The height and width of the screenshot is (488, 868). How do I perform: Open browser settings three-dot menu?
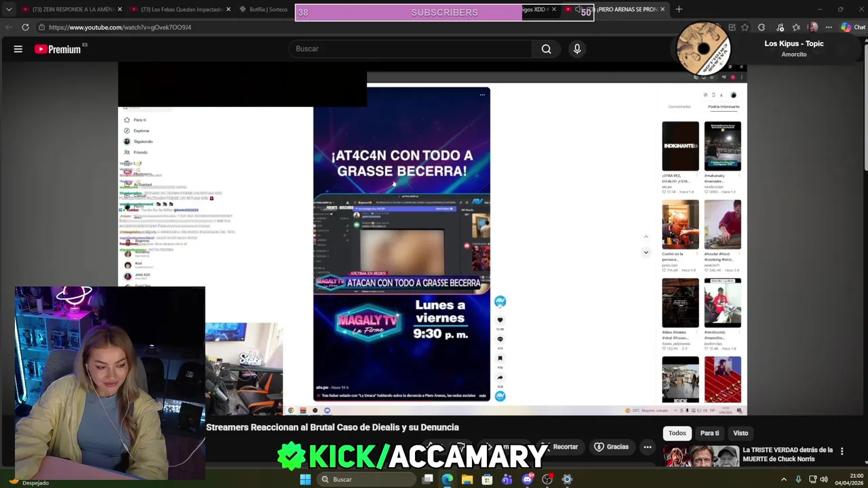828,27
